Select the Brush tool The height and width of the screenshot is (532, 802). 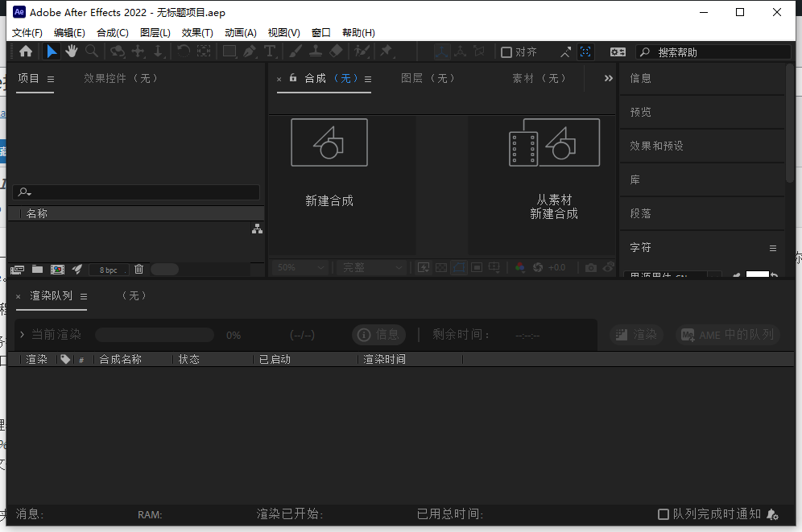click(296, 51)
